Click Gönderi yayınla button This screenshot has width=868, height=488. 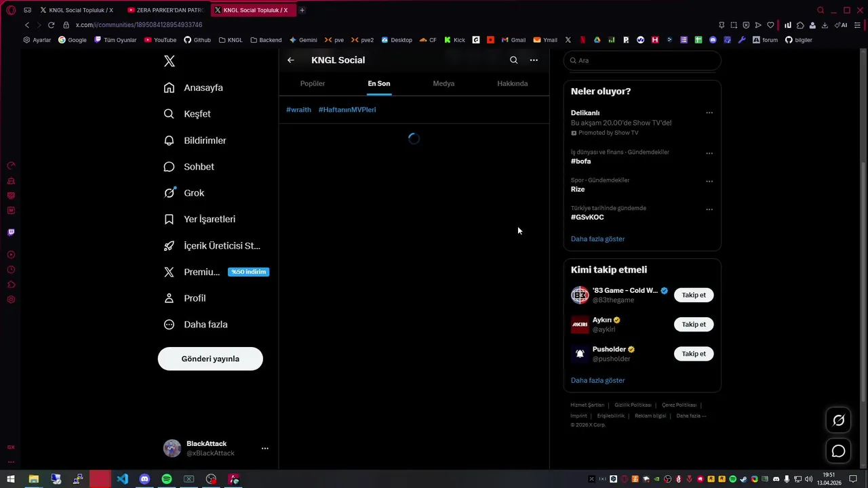coord(210,359)
